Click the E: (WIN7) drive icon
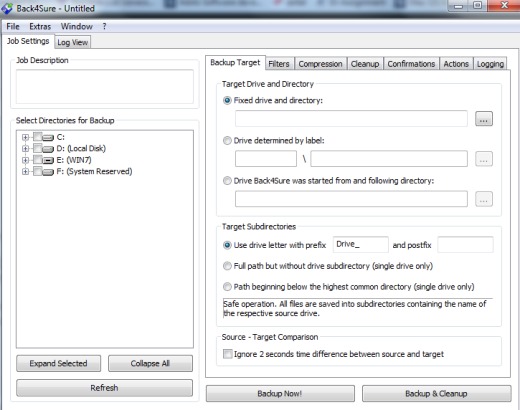The height and width of the screenshot is (410, 520). [x=48, y=160]
